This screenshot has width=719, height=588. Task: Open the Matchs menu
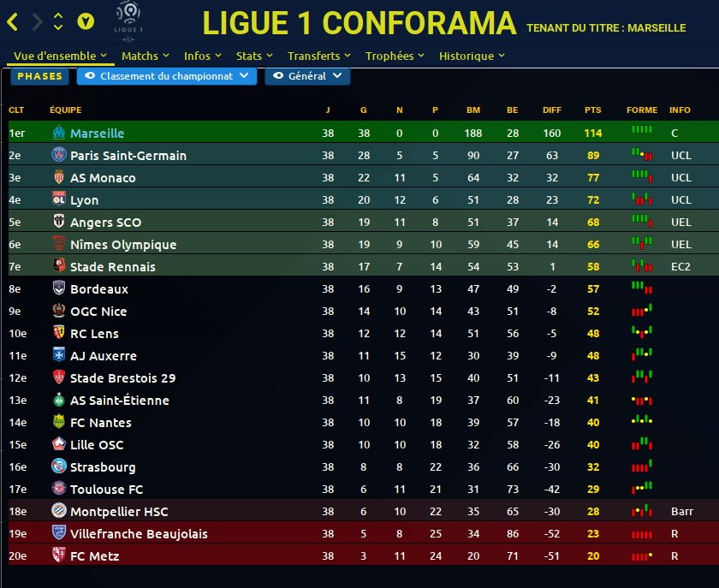coord(145,56)
